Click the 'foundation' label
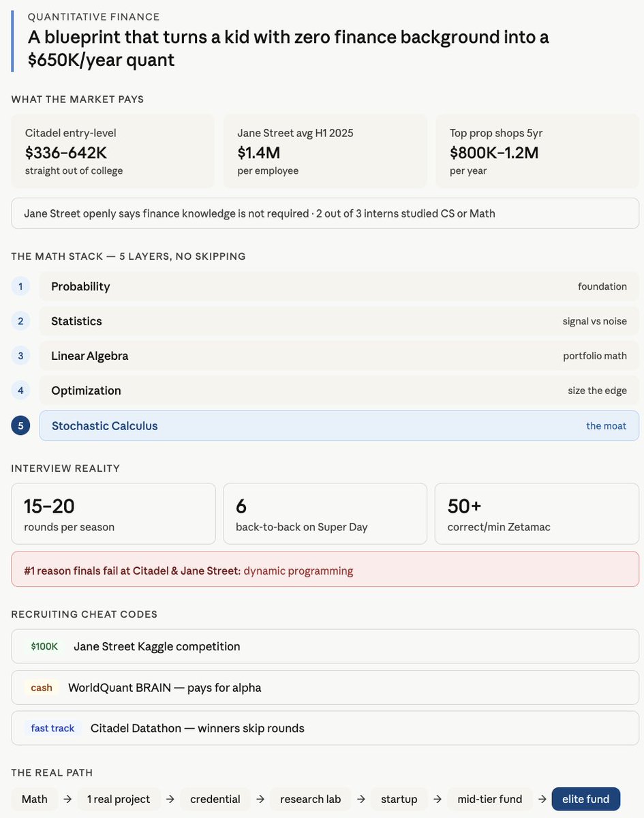The image size is (644, 818). 602,286
